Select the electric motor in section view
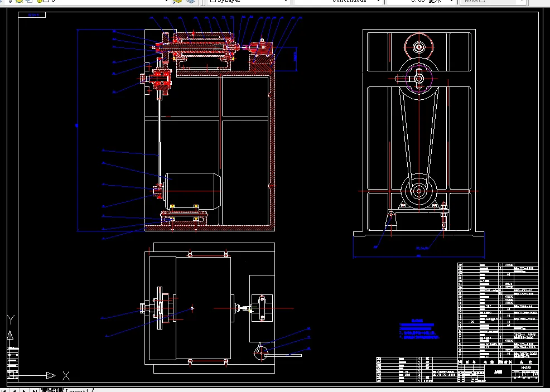The height and width of the screenshot is (392, 550). click(x=192, y=191)
